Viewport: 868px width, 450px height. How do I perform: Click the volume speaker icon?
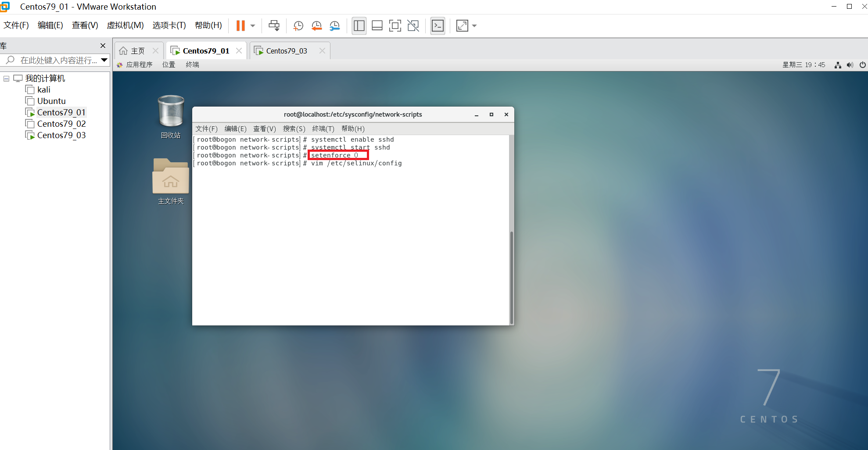tap(850, 65)
